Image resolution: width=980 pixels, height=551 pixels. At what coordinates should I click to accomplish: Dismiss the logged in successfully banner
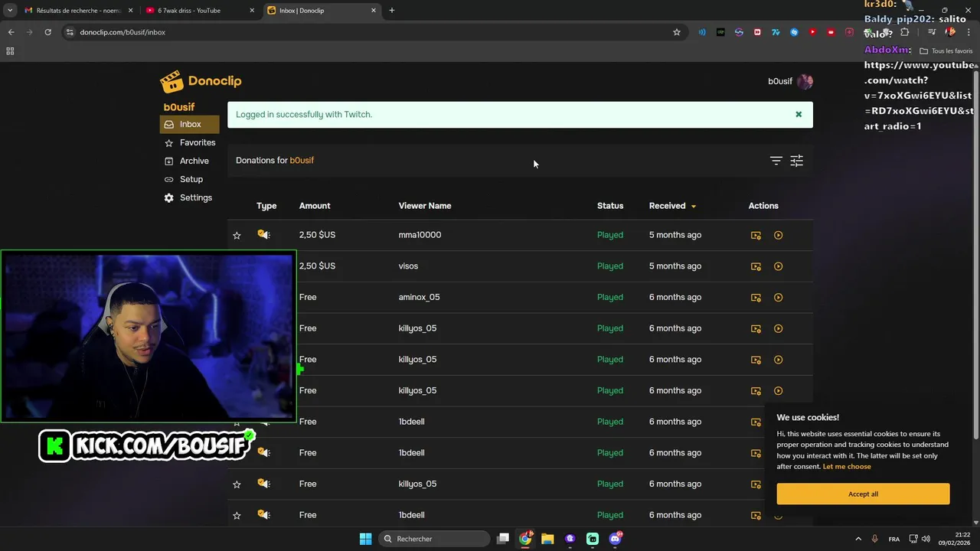pyautogui.click(x=799, y=114)
